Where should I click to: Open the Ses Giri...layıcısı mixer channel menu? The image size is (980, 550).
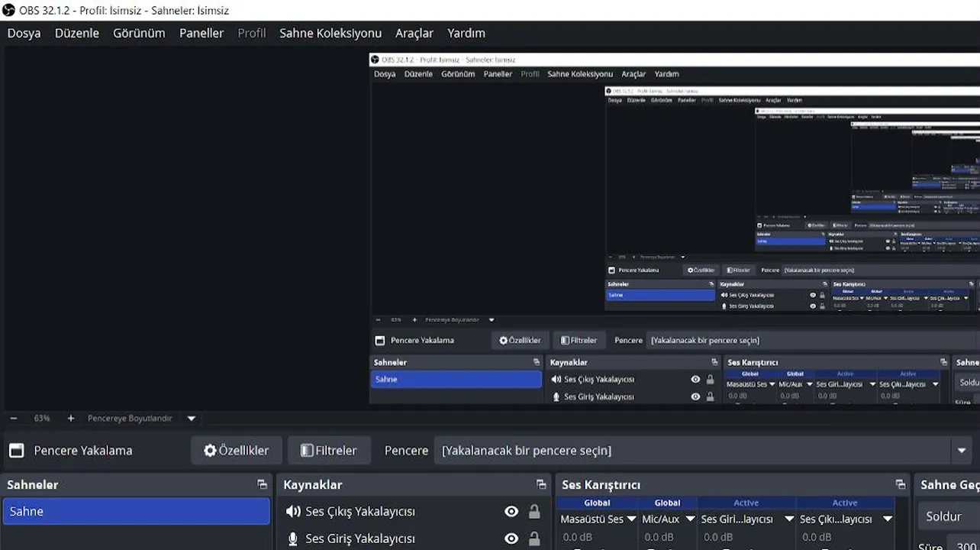click(x=789, y=519)
